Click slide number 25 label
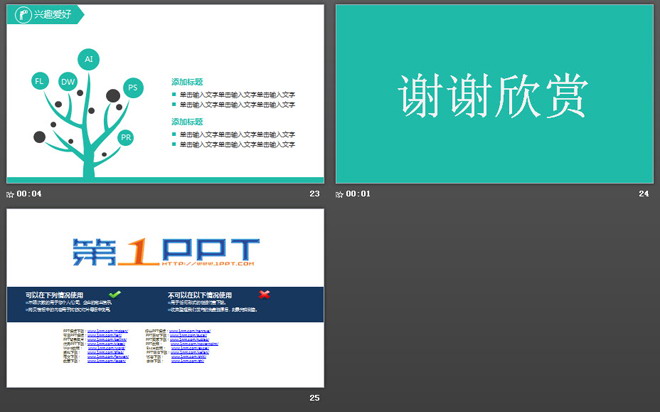Screen dimensions: 660x412 tap(314, 398)
